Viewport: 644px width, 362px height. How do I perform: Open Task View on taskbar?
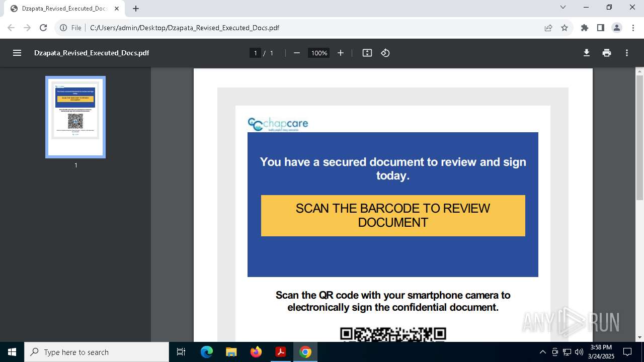coord(181,352)
